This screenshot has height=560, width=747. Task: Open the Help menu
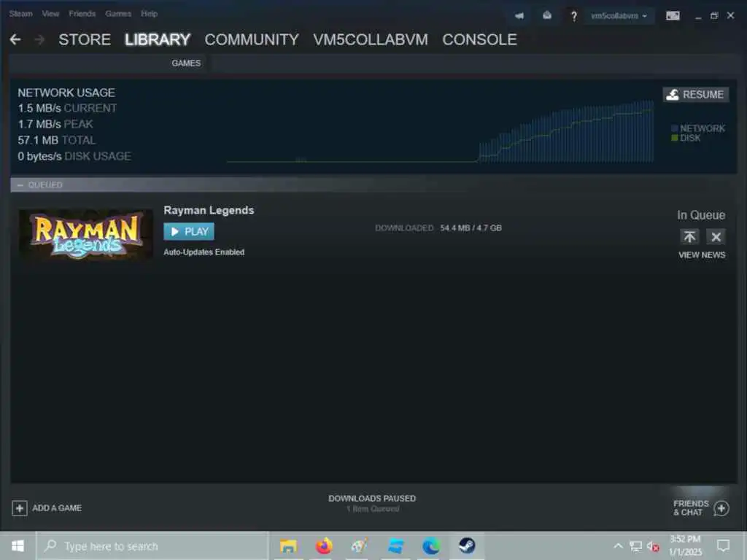[149, 14]
